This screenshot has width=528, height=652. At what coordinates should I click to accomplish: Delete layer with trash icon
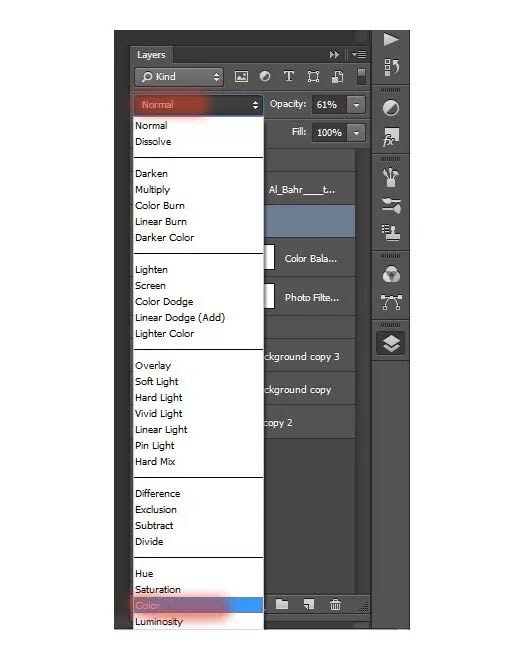(x=335, y=604)
